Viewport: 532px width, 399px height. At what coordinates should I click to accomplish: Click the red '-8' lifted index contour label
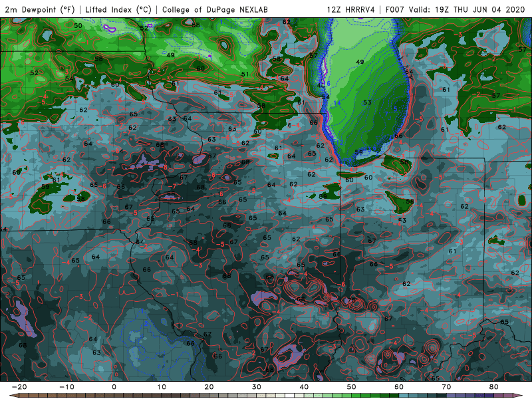click(x=164, y=168)
